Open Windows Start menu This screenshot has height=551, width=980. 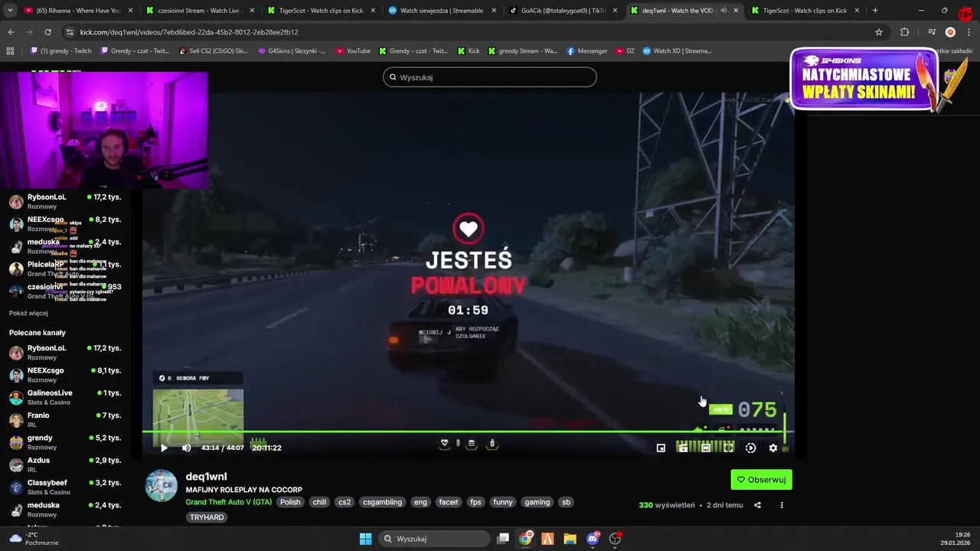[x=366, y=539]
